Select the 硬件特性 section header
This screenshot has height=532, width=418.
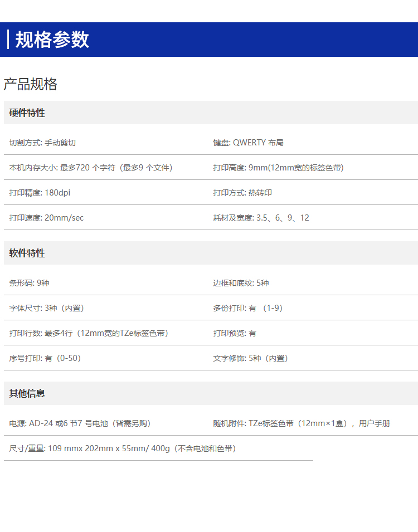tap(27, 113)
